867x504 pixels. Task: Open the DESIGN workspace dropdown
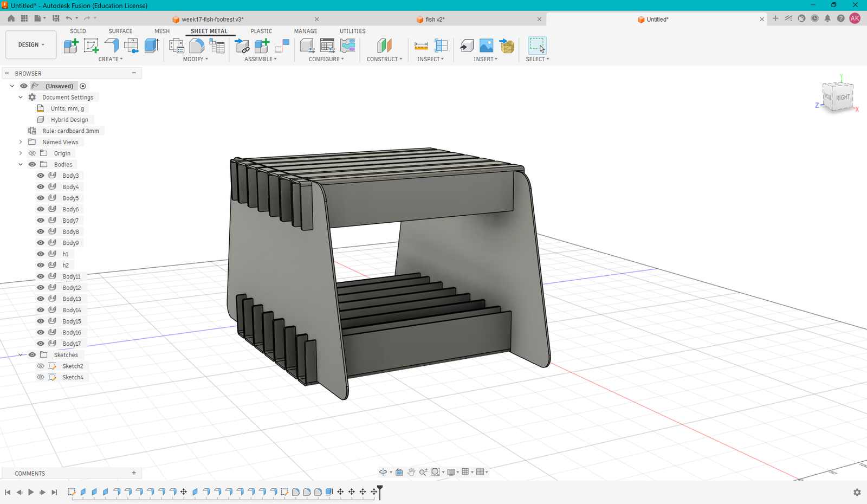coord(31,44)
